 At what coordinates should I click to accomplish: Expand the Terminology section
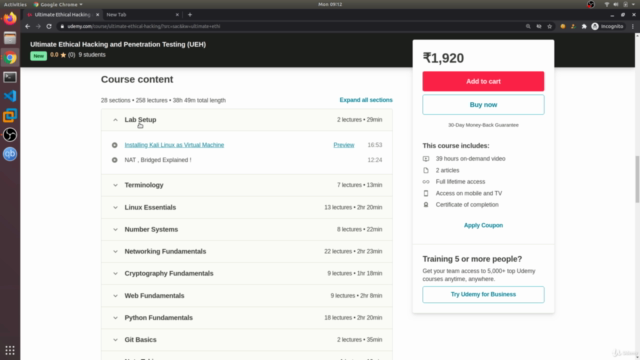(247, 185)
